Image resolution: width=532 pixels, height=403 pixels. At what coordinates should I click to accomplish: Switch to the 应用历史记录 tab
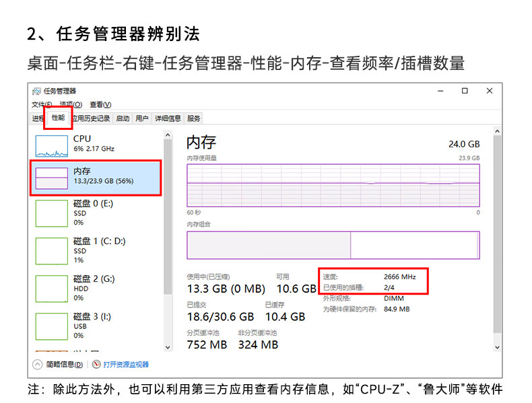(x=91, y=118)
